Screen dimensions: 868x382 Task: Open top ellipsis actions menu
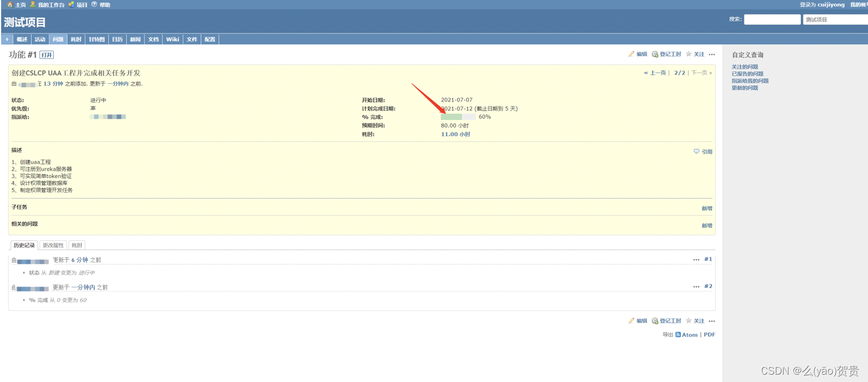pos(712,54)
